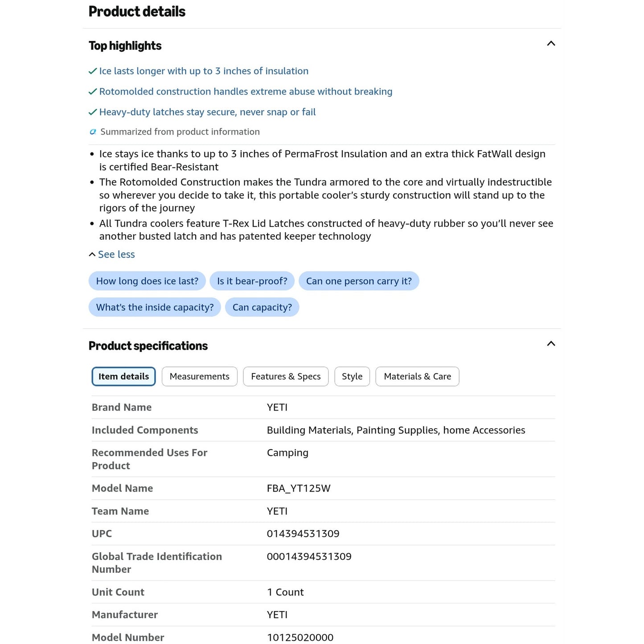The width and height of the screenshot is (644, 644).
Task: Click the UPC value 014394531309
Action: click(303, 534)
